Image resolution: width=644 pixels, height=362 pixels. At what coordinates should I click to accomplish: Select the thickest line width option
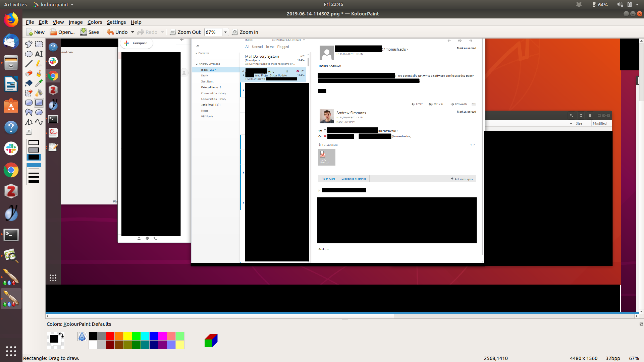point(34,181)
